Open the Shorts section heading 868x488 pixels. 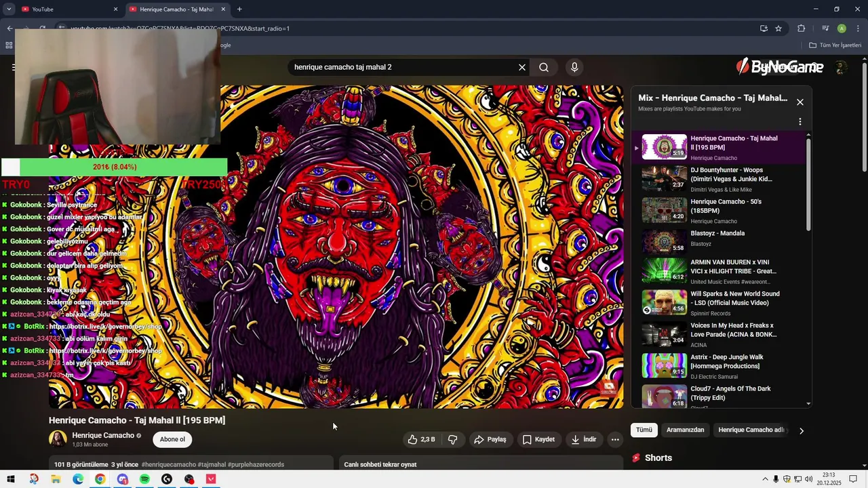point(658,458)
